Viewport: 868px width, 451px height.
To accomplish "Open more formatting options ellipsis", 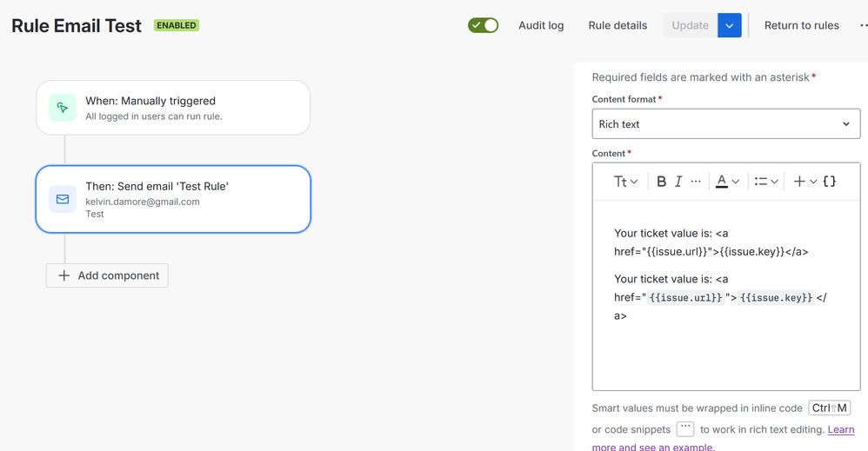I will pyautogui.click(x=696, y=182).
